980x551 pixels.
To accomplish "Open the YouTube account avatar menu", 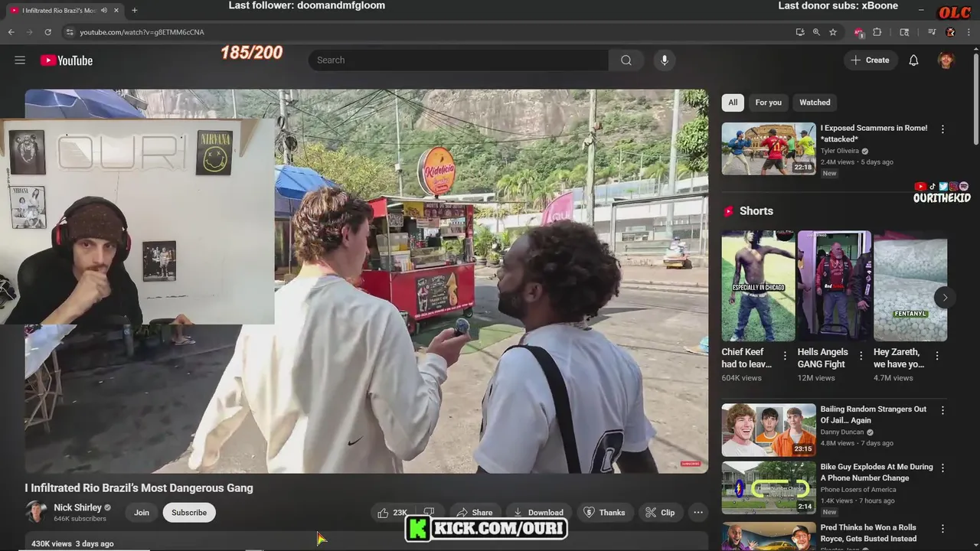I will coord(946,60).
